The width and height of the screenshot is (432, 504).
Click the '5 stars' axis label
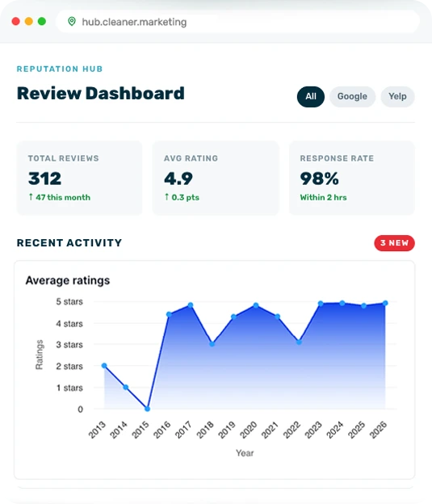click(69, 301)
